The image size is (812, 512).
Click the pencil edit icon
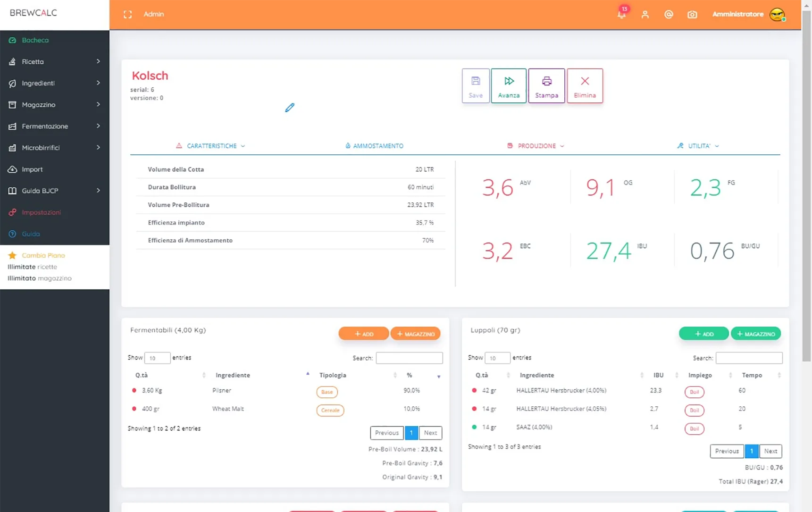pos(290,108)
